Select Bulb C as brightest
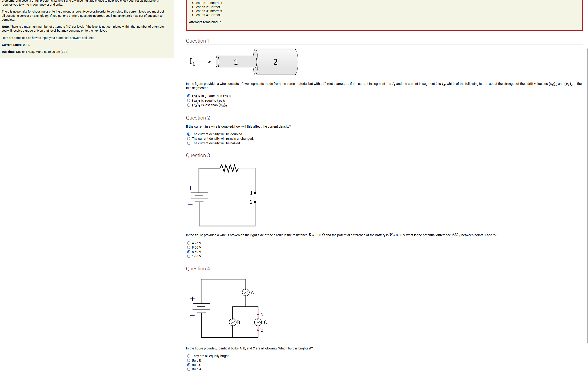Viewport: 588px width, 372px height. click(188, 365)
